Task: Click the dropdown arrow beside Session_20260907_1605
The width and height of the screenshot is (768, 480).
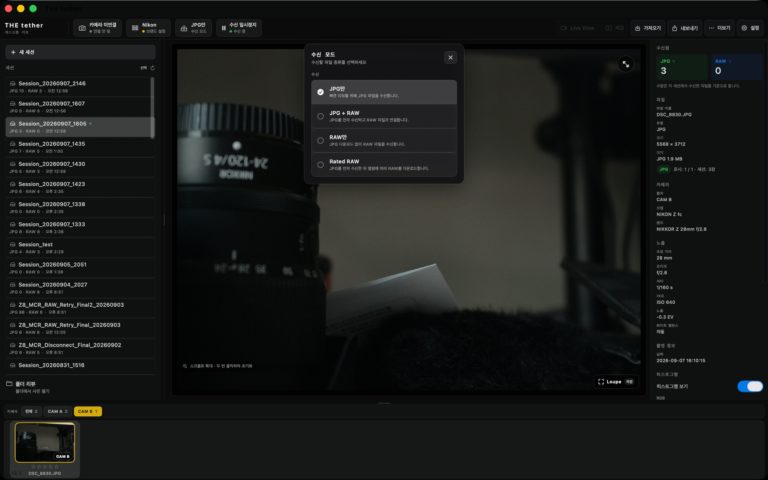Action: click(x=91, y=124)
